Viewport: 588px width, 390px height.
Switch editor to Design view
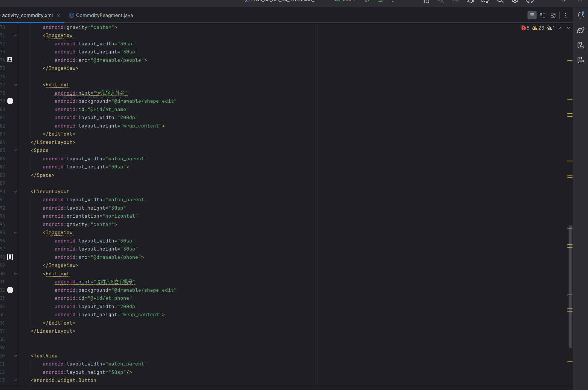(x=553, y=15)
